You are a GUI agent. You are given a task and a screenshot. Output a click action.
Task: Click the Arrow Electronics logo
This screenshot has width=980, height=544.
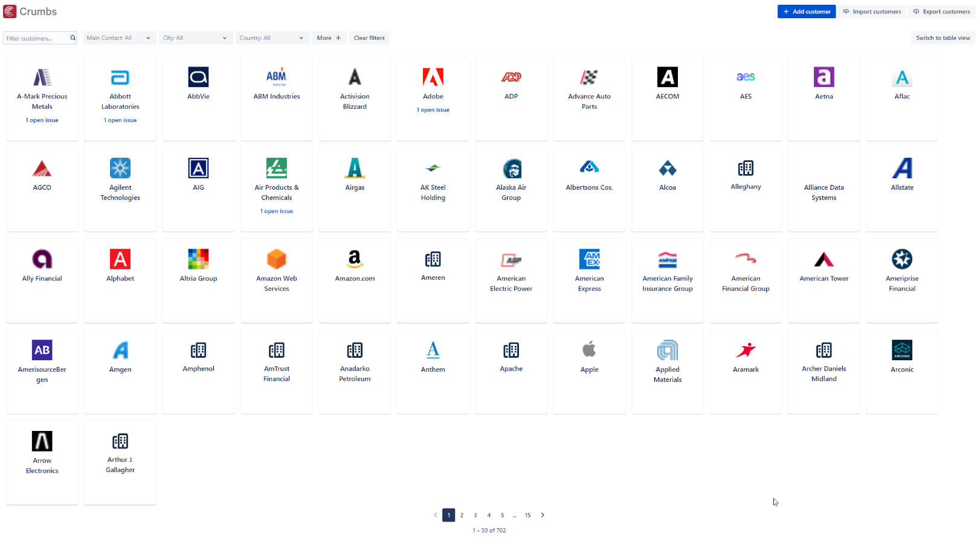(x=42, y=441)
